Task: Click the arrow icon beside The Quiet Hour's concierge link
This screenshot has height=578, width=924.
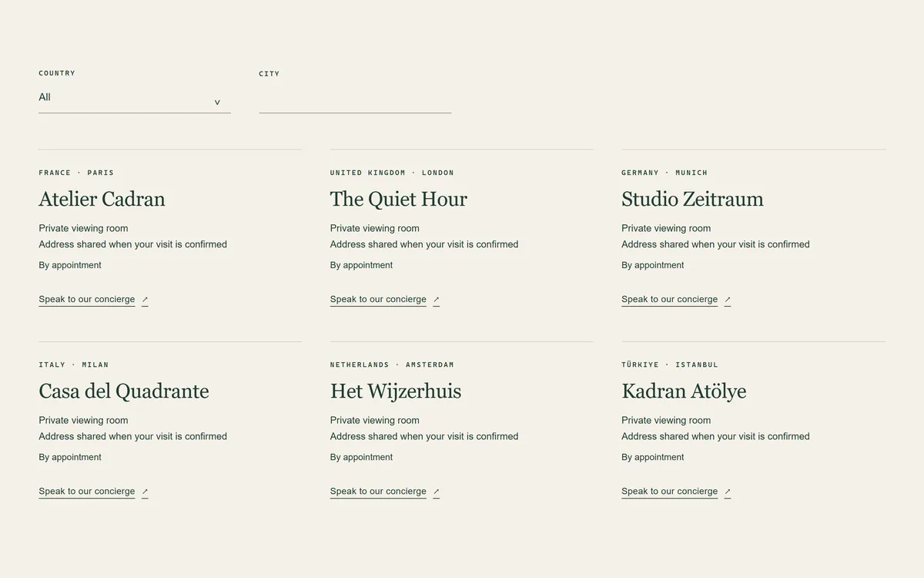Action: pos(436,300)
